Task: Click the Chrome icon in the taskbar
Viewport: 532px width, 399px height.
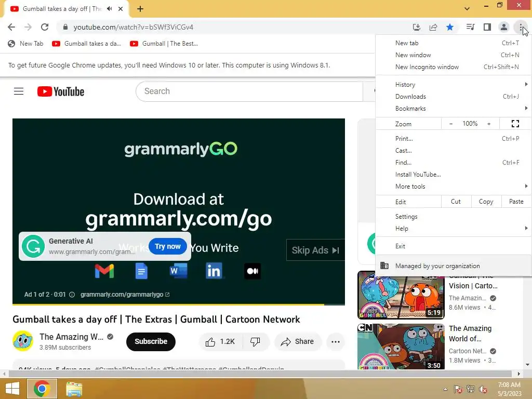Action: click(x=42, y=389)
